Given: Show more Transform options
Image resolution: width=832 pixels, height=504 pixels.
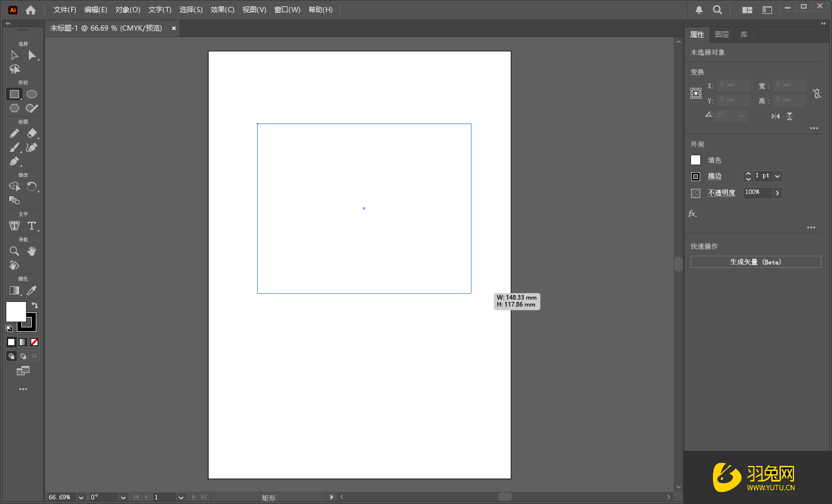Looking at the screenshot, I should click(814, 128).
